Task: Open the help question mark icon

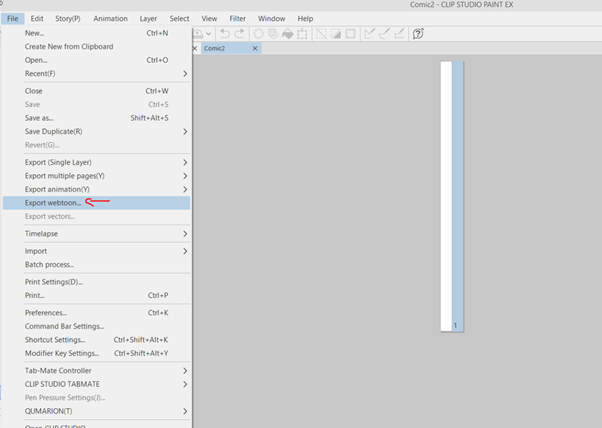Action: coord(418,34)
